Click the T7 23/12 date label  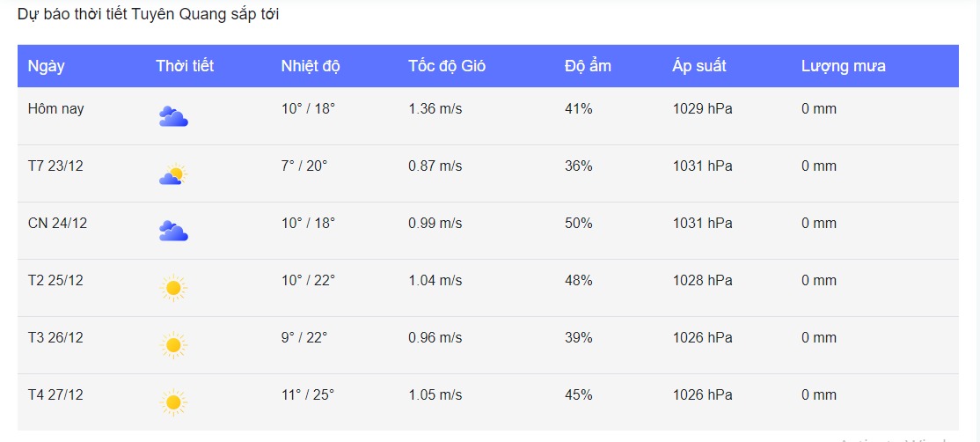coord(55,166)
